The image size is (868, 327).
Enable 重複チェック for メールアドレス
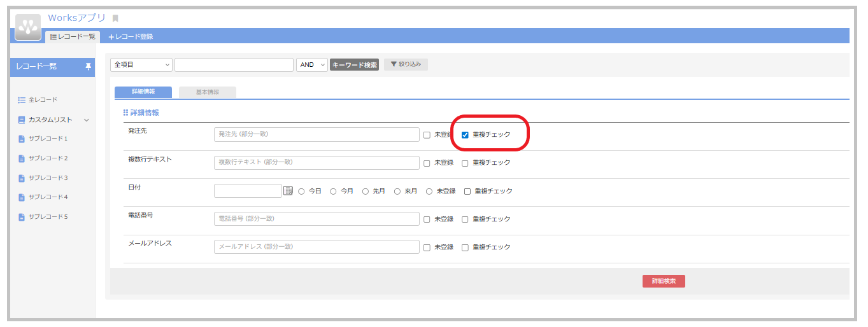point(465,247)
